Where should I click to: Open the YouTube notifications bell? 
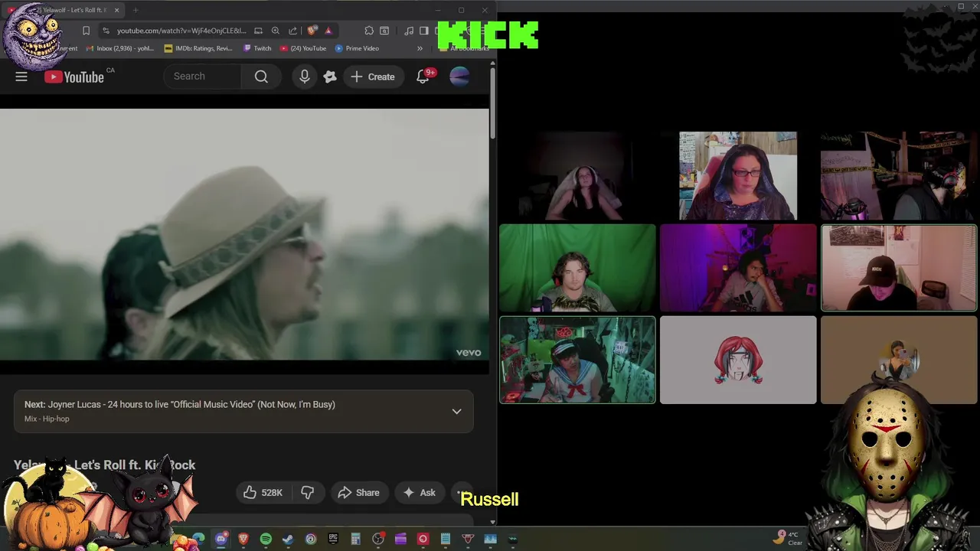[423, 77]
